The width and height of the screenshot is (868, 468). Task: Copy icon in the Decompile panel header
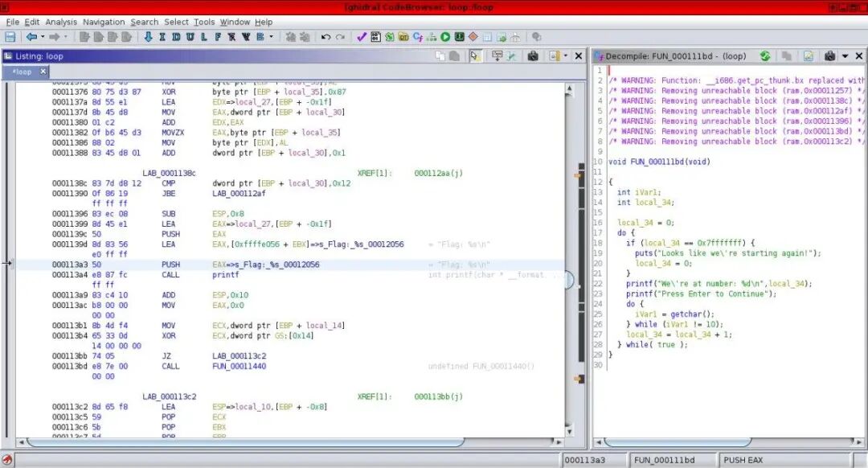[786, 56]
